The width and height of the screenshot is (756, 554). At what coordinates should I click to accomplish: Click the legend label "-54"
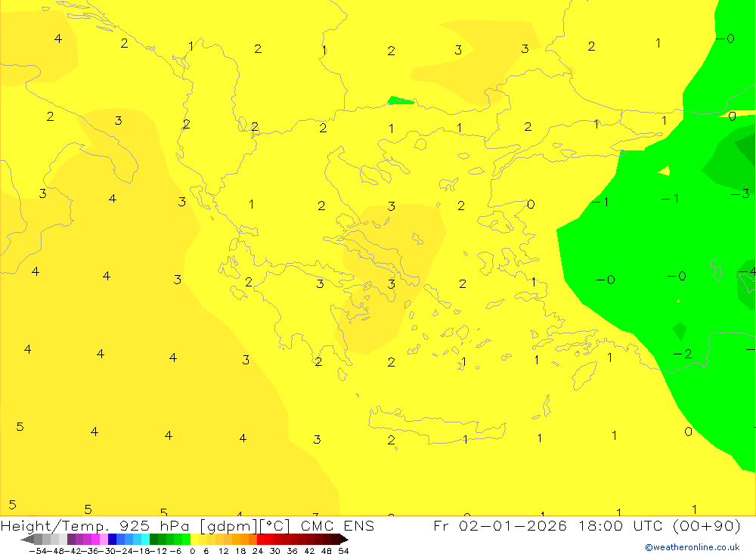point(39,551)
